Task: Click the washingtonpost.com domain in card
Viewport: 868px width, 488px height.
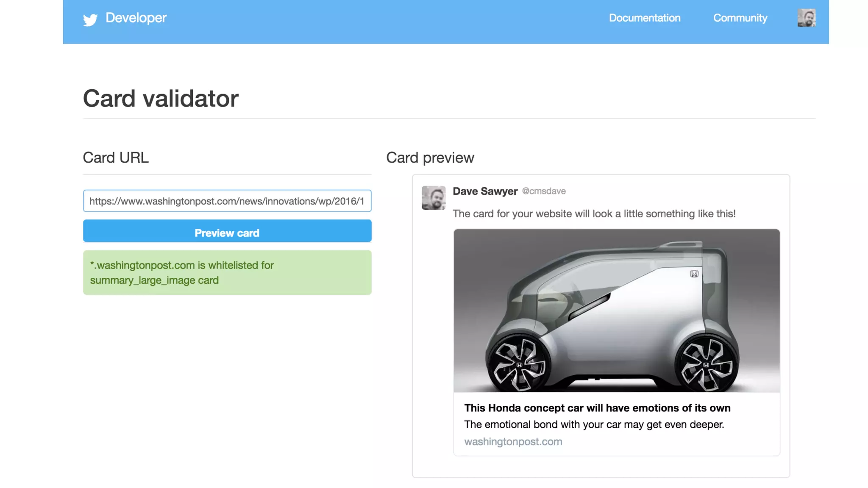Action: (x=513, y=441)
